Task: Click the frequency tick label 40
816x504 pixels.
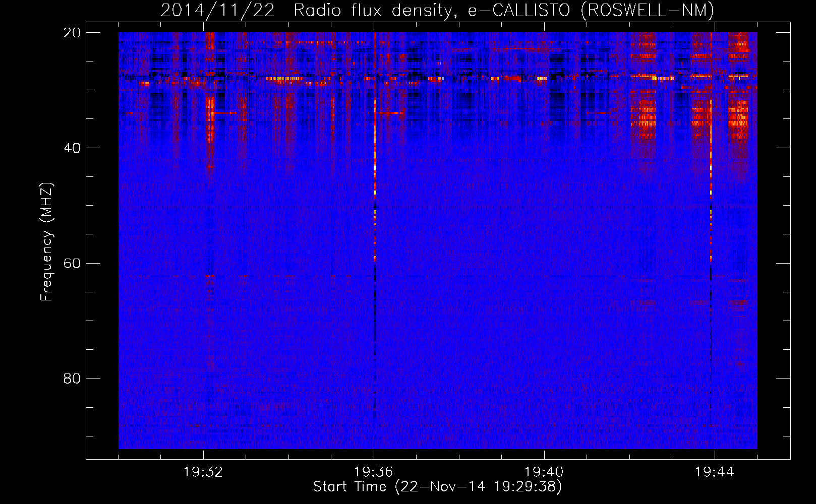Action: 72,148
